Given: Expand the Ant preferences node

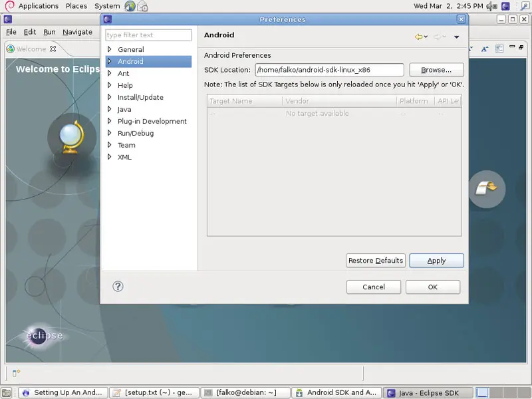Looking at the screenshot, I should click(x=109, y=73).
